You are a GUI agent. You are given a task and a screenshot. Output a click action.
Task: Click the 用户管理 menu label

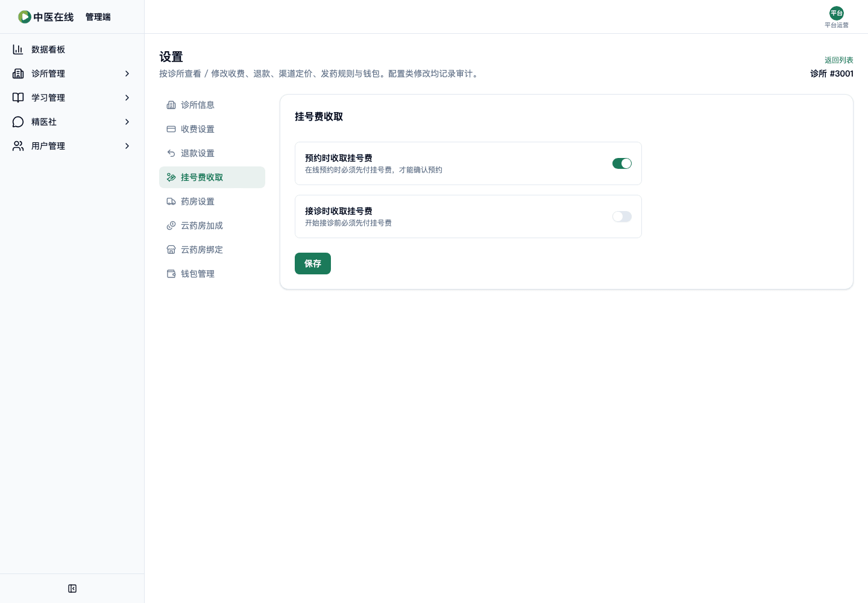click(48, 146)
